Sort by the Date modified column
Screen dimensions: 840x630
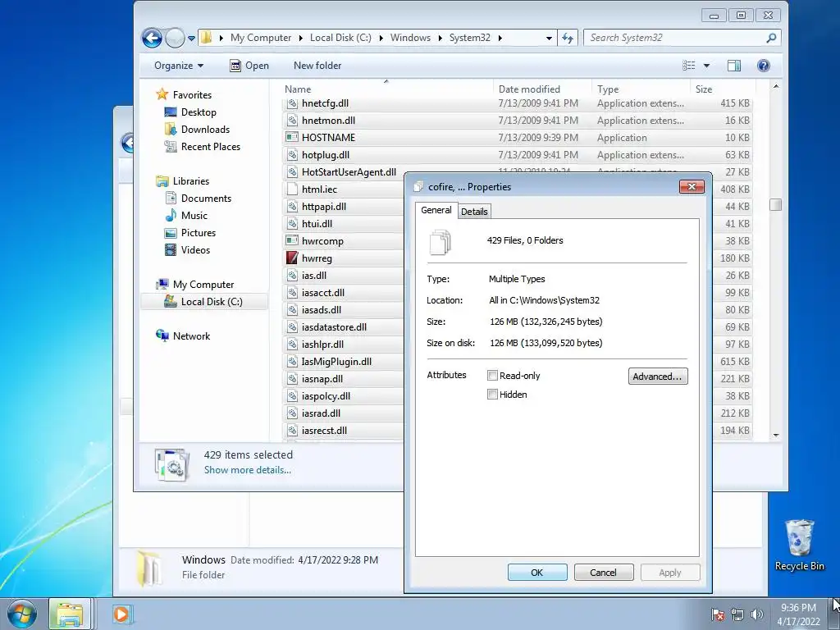point(542,89)
